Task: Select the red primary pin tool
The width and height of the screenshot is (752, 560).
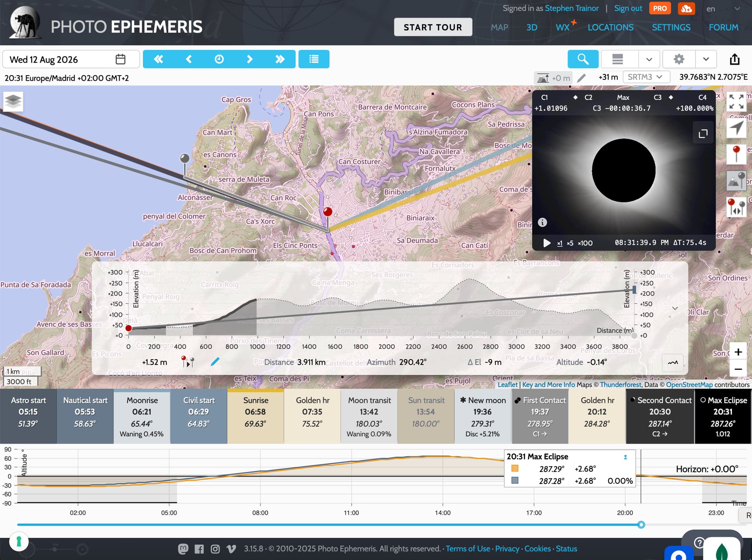Action: click(x=736, y=154)
